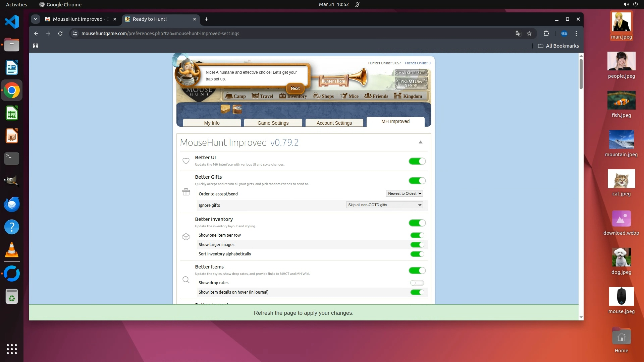Open the Newest to Oldest dropdown
Image resolution: width=644 pixels, height=362 pixels.
coord(404,193)
